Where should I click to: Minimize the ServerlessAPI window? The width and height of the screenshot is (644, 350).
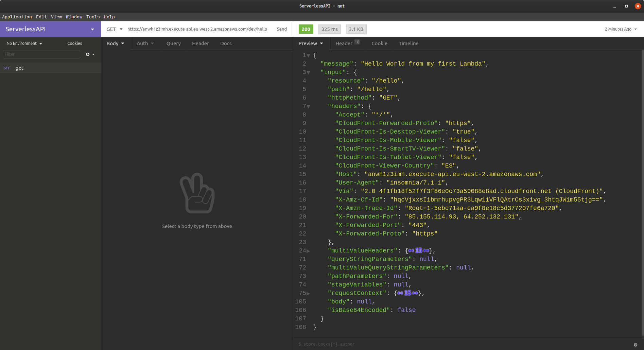[615, 6]
